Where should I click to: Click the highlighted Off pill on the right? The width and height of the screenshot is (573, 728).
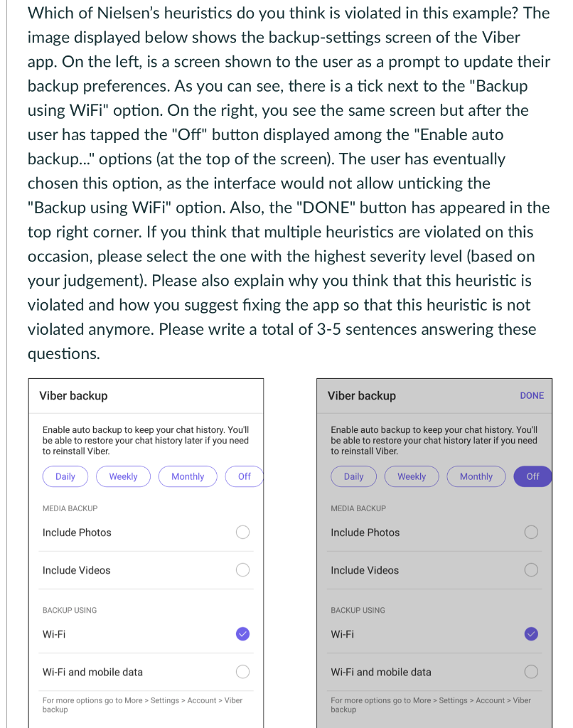pos(532,476)
